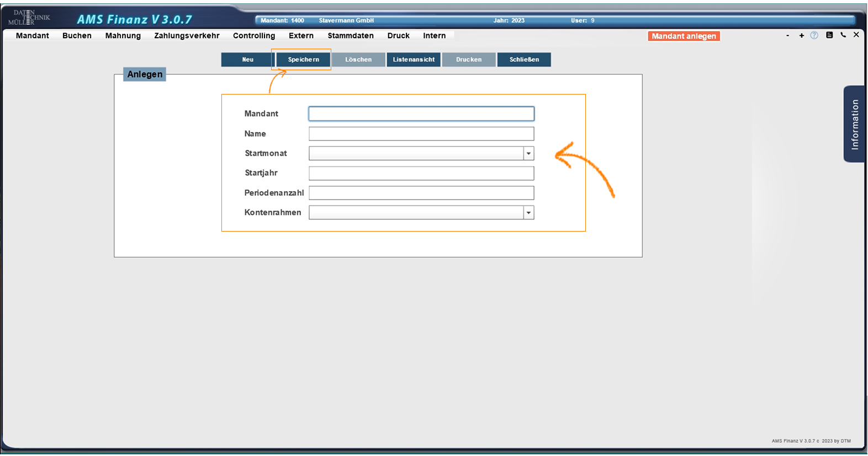Click into the Periodenanzahl field
The image size is (868, 456).
click(x=421, y=193)
